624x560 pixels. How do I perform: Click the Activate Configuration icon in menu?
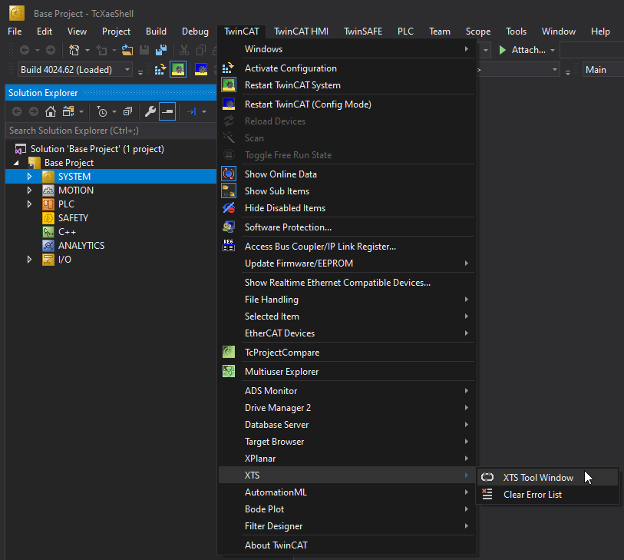[x=228, y=68]
